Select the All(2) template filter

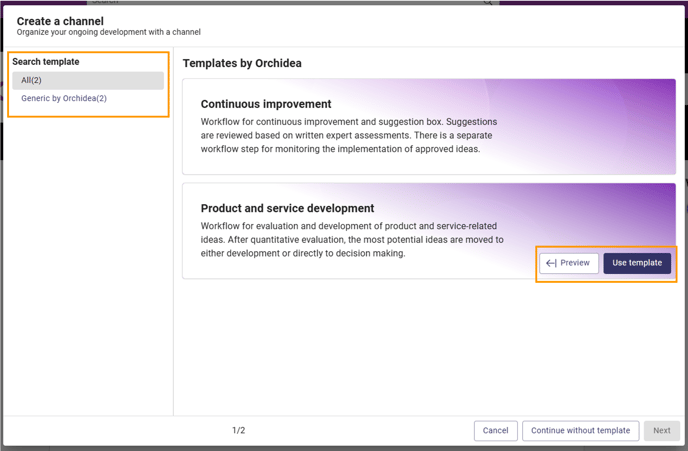pos(88,80)
